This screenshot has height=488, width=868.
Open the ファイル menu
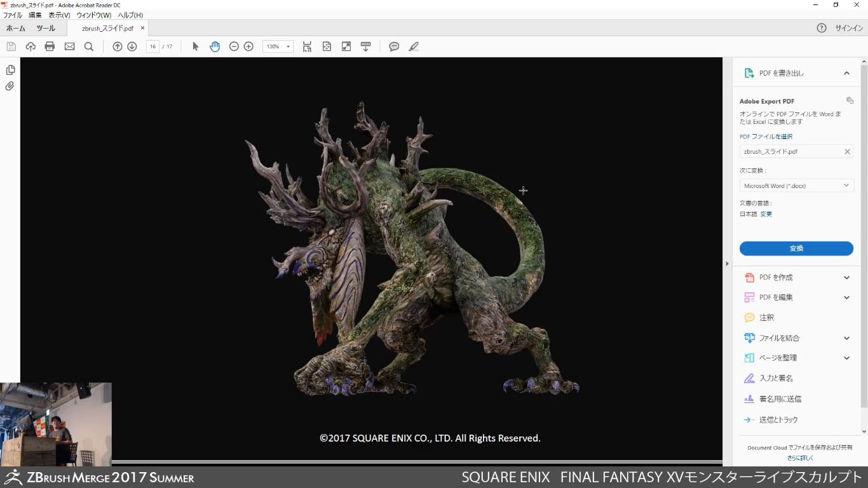[13, 15]
